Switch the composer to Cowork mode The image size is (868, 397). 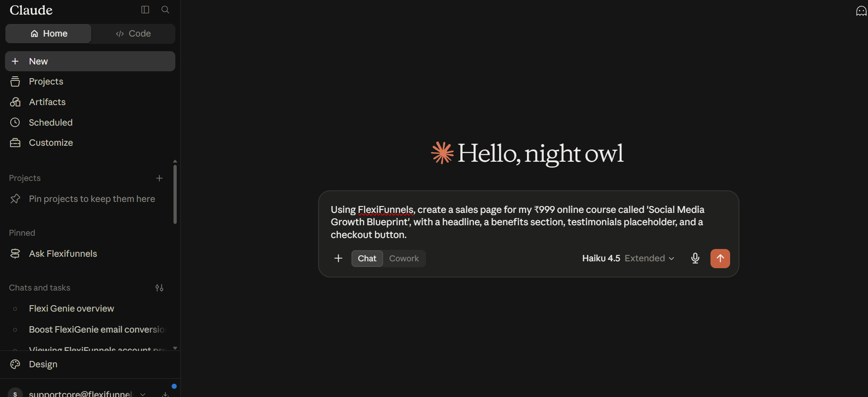click(x=404, y=259)
